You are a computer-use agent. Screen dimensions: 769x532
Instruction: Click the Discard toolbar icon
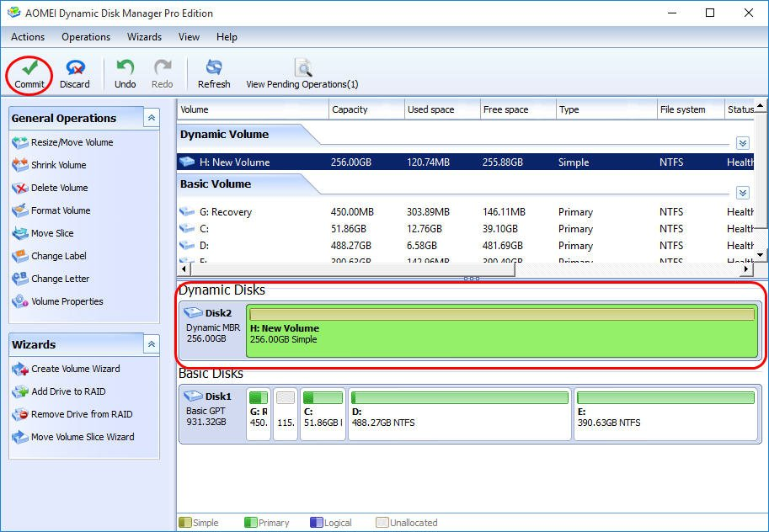click(x=74, y=68)
